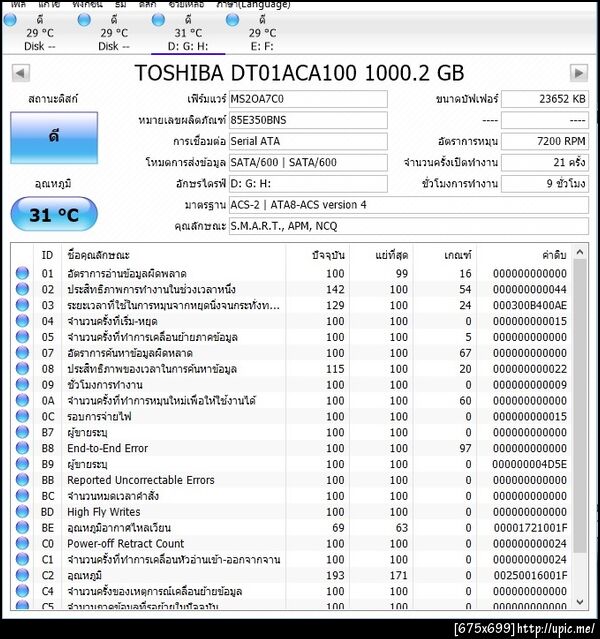Click status orb for attribute ID B9
The height and width of the screenshot is (639, 600).
pyautogui.click(x=22, y=464)
